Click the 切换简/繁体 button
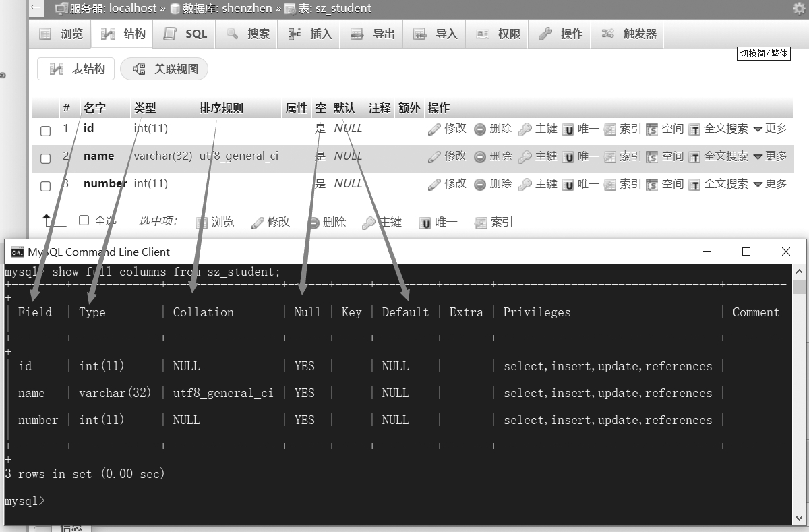 pyautogui.click(x=763, y=53)
